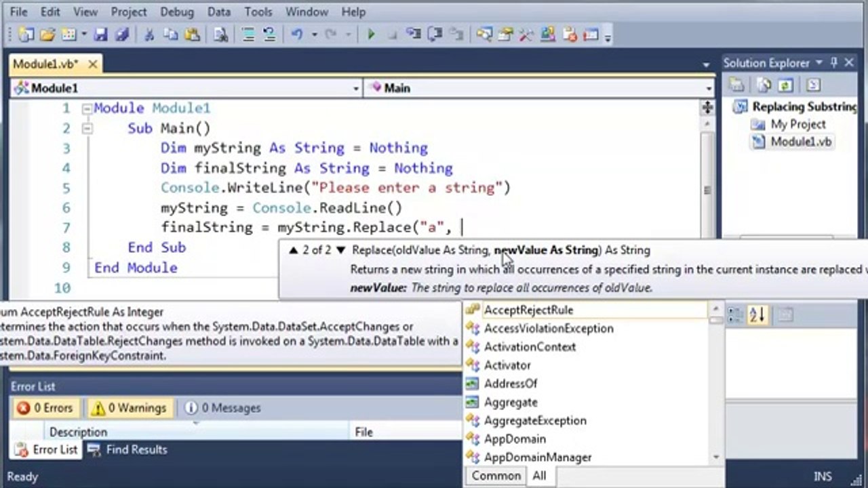Click the View Code icon in Solution Explorer
Image resolution: width=868 pixels, height=488 pixels.
click(813, 85)
